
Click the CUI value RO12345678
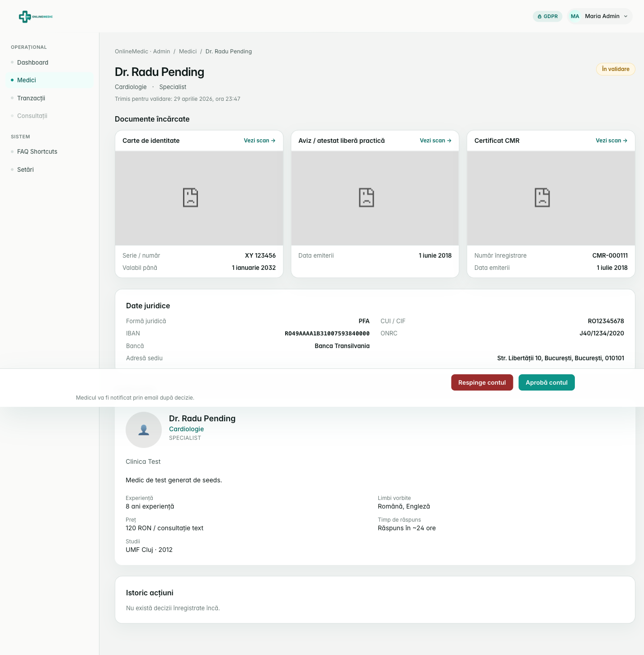(606, 321)
